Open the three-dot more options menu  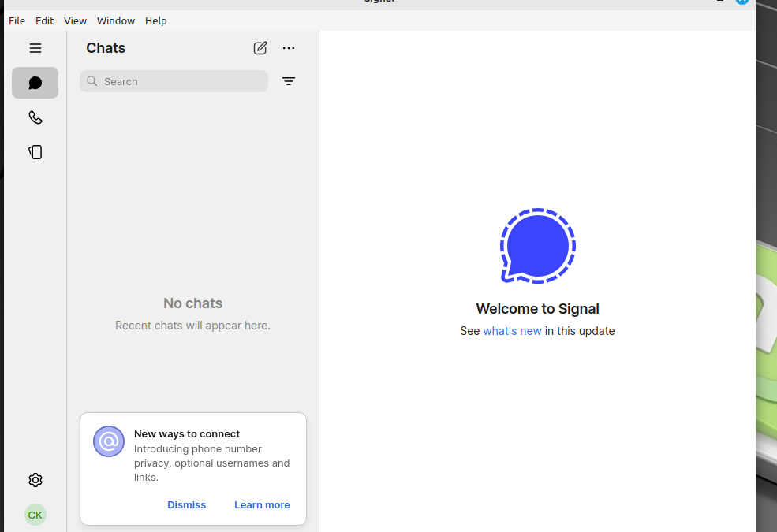pyautogui.click(x=289, y=48)
